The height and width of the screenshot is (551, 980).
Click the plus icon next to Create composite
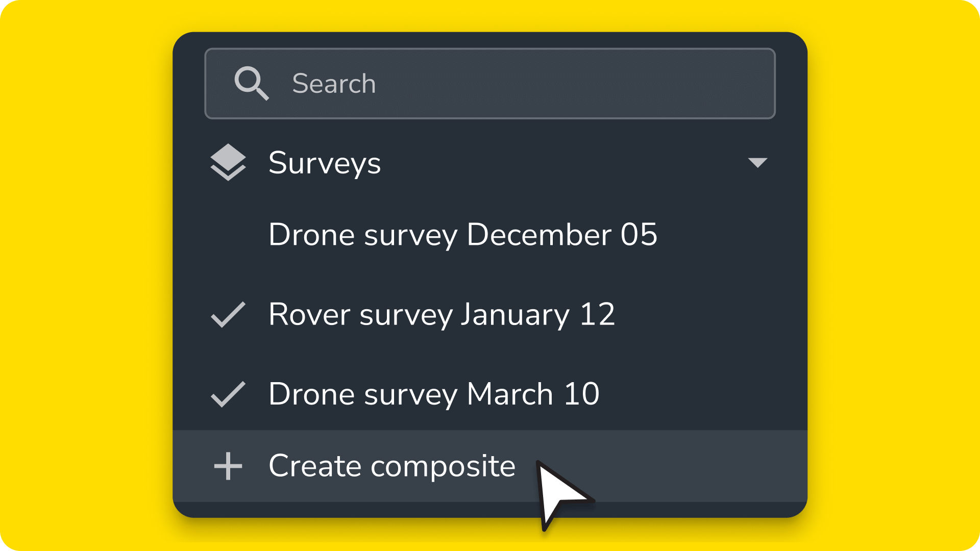[228, 466]
